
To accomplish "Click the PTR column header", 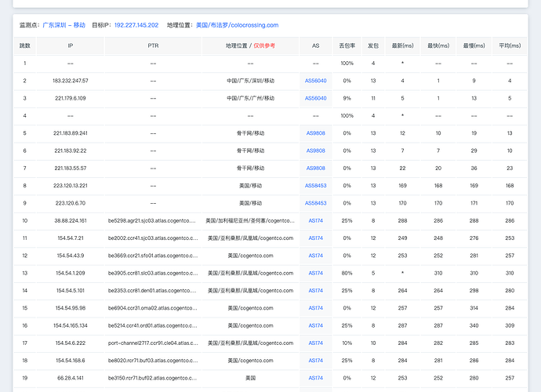I will (x=153, y=46).
